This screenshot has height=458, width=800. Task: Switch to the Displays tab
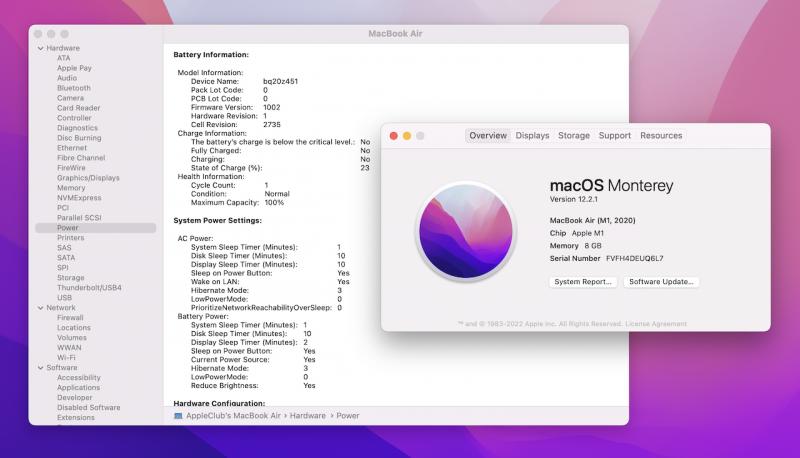coord(532,136)
